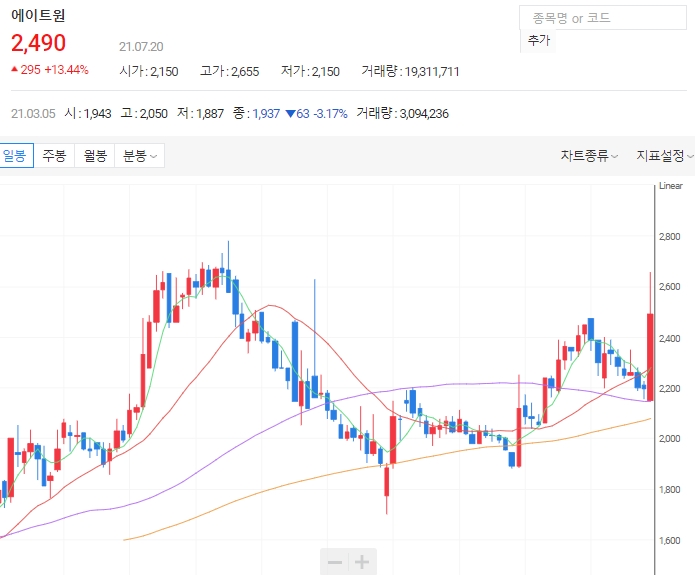
Task: Click the 1,600 price axis label
Action: click(669, 541)
